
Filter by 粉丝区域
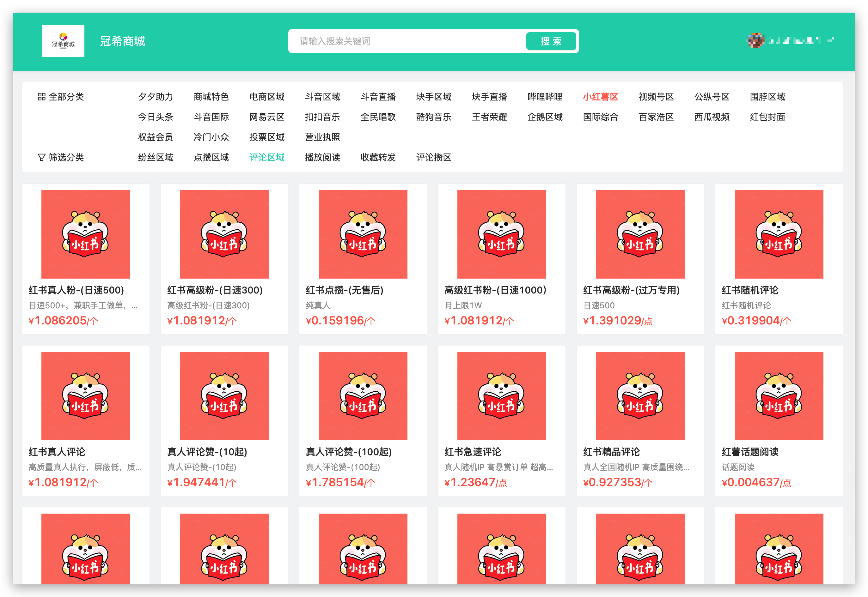(155, 158)
